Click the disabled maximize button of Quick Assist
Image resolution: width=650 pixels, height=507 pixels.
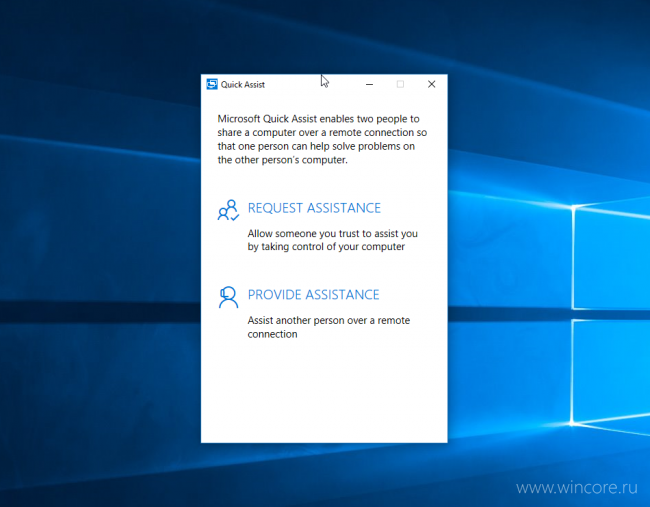pos(400,84)
